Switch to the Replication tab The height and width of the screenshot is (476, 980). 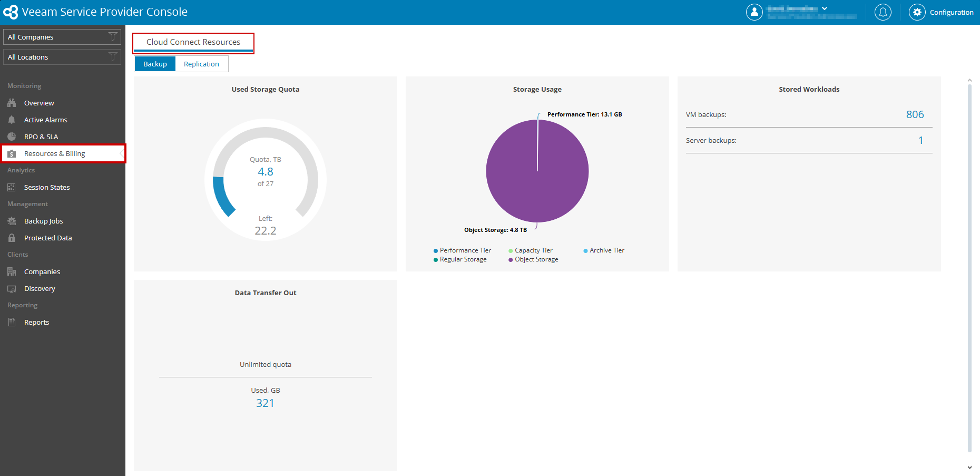pyautogui.click(x=201, y=64)
